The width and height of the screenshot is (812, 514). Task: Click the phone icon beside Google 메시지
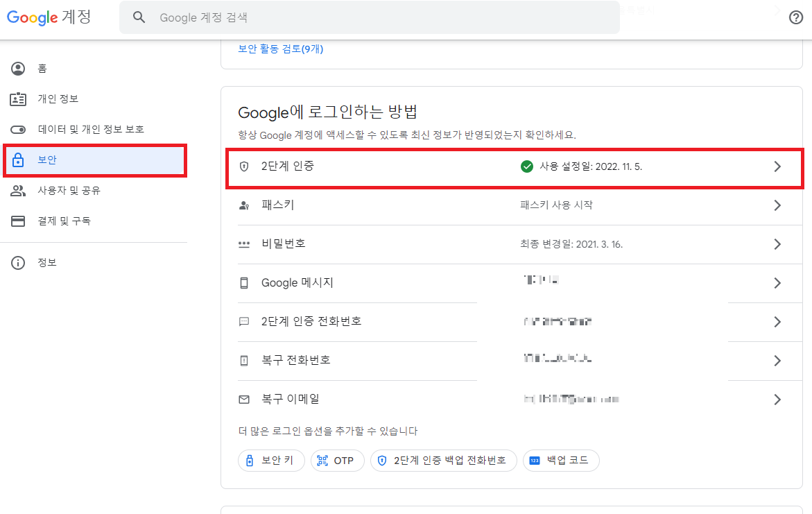coord(244,283)
